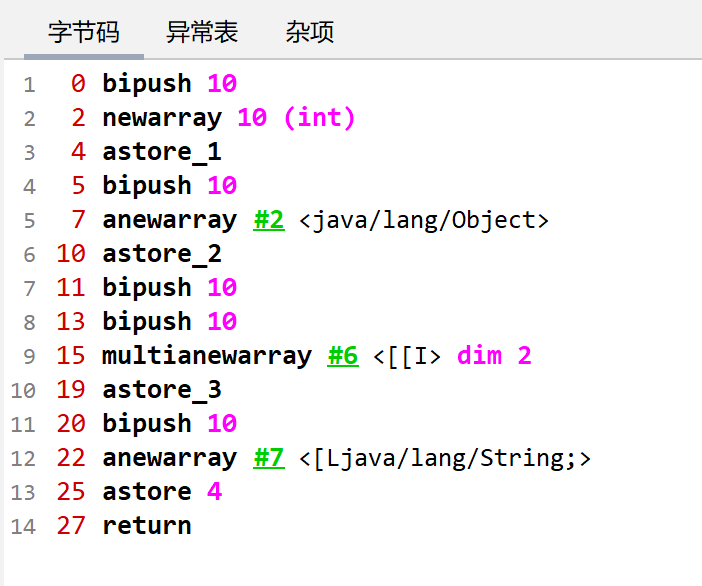The width and height of the screenshot is (702, 586).
Task: Click the astore_3 instruction
Action: [161, 390]
